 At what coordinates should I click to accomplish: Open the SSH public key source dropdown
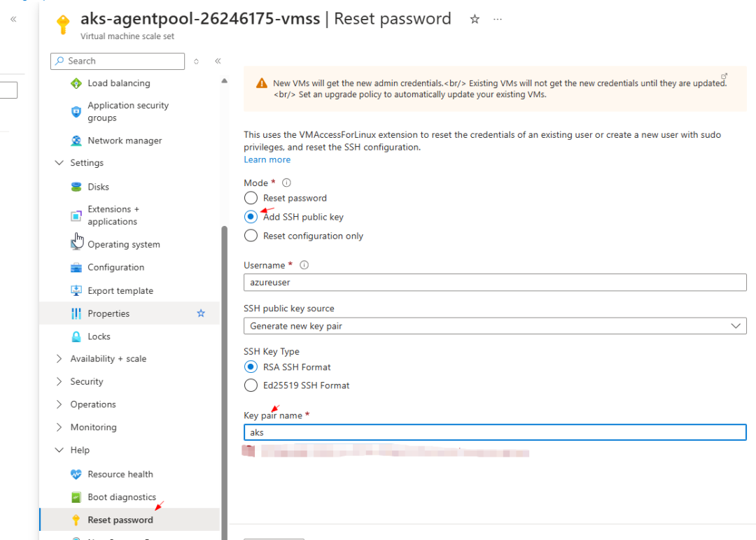coord(495,326)
